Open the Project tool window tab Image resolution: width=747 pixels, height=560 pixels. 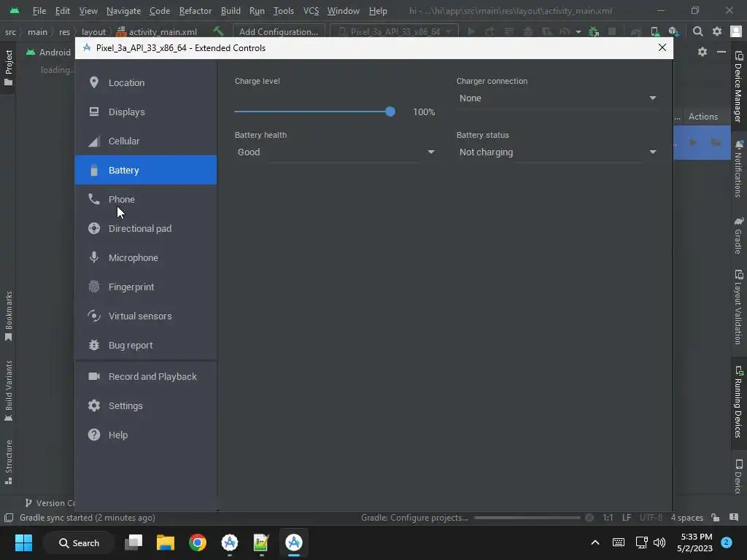[8, 68]
